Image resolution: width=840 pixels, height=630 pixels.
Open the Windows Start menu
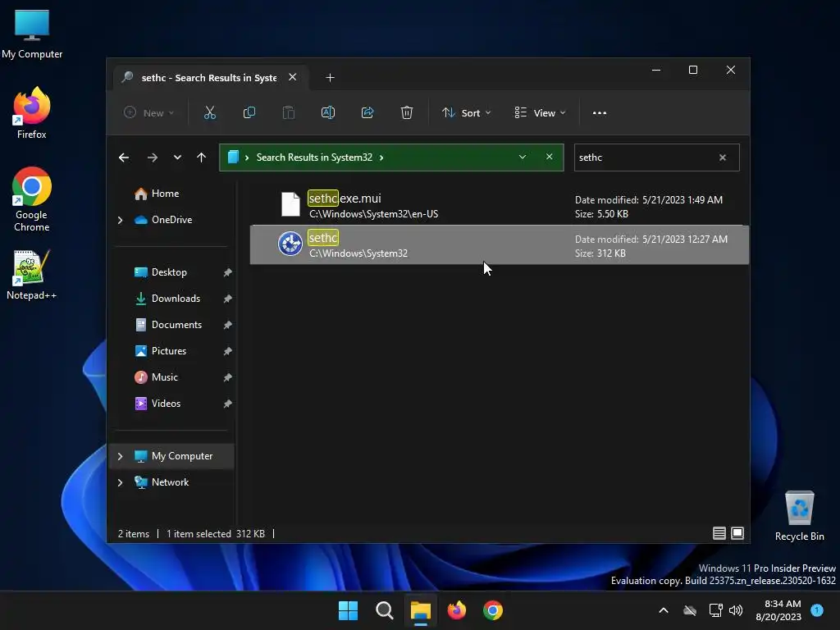pyautogui.click(x=348, y=610)
